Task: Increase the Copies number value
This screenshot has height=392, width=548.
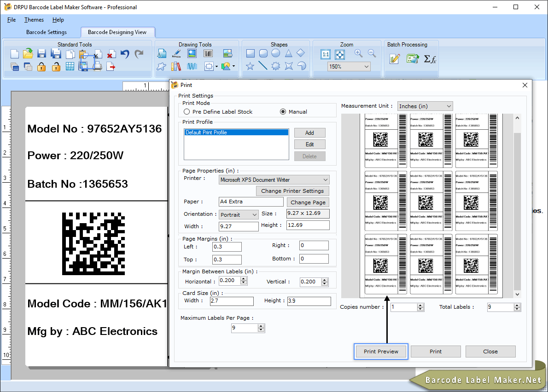Action: click(420, 305)
